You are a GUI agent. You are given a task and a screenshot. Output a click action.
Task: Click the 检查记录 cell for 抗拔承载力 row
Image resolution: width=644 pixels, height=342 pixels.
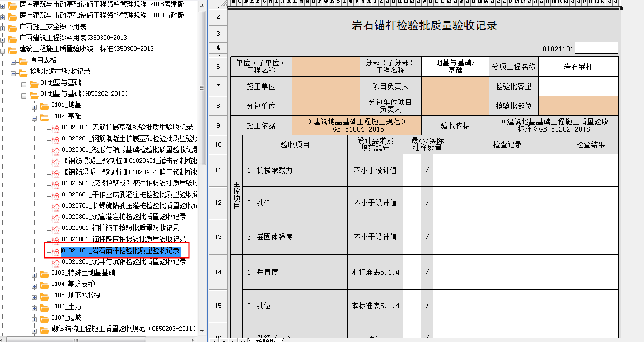pyautogui.click(x=507, y=170)
